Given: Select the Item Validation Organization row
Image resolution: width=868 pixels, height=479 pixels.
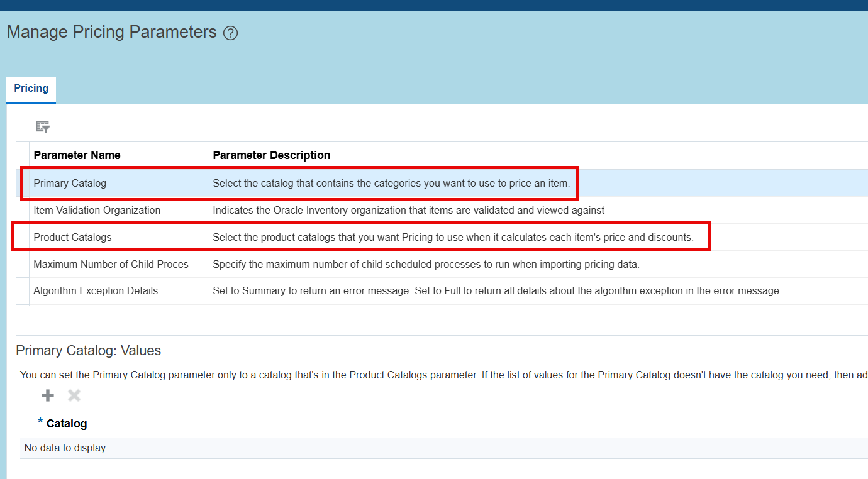Looking at the screenshot, I should [x=442, y=210].
